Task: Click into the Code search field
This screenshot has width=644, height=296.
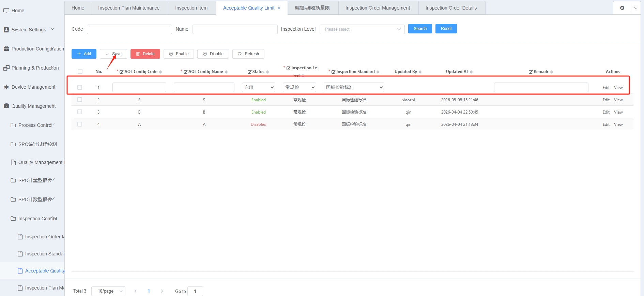Action: click(x=129, y=29)
